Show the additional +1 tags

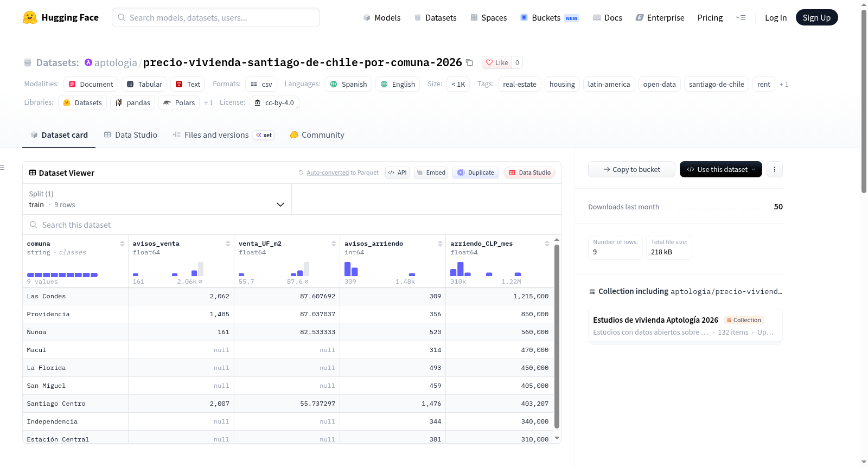click(784, 85)
